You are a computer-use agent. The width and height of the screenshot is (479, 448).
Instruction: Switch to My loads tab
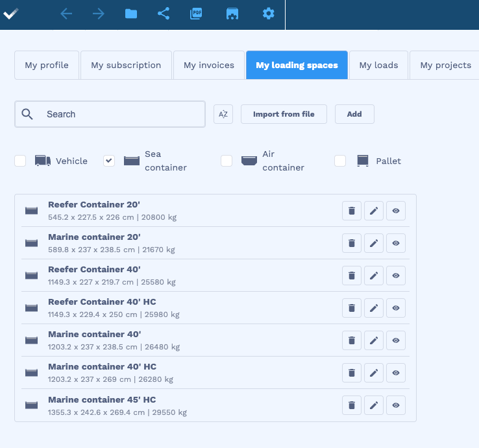tap(378, 65)
